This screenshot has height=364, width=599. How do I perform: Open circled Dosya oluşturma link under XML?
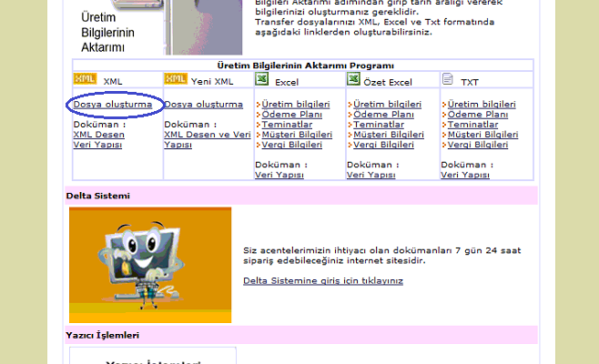pos(112,105)
